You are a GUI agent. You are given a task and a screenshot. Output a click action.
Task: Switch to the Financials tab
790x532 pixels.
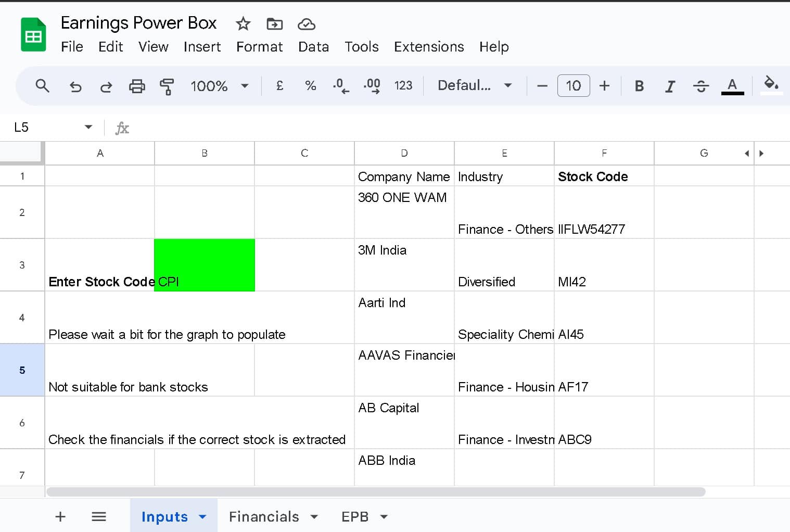click(264, 516)
